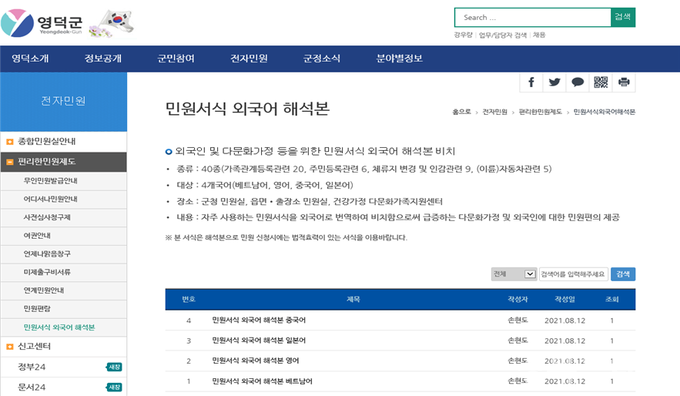
Task: Share page on Twitter icon
Action: 554,82
